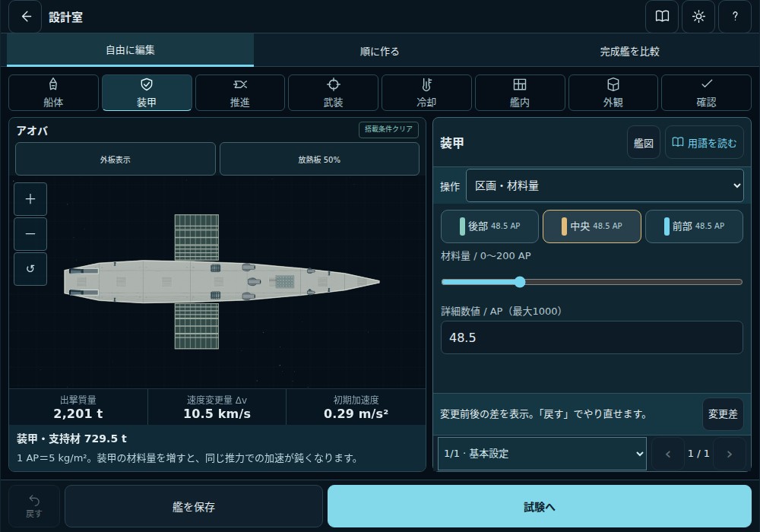Image resolution: width=760 pixels, height=532 pixels.
Task: Select the 前部 48.5 AP section
Action: coord(694,226)
